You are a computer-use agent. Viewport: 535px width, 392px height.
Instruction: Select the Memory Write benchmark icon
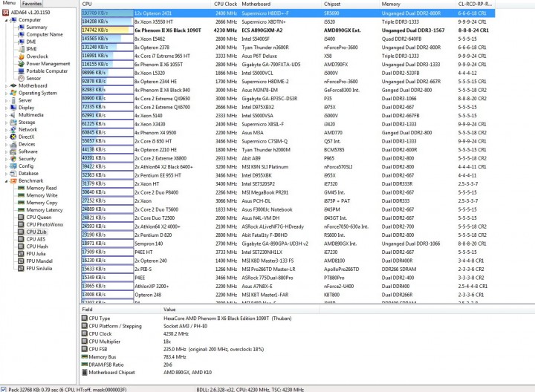[21, 195]
